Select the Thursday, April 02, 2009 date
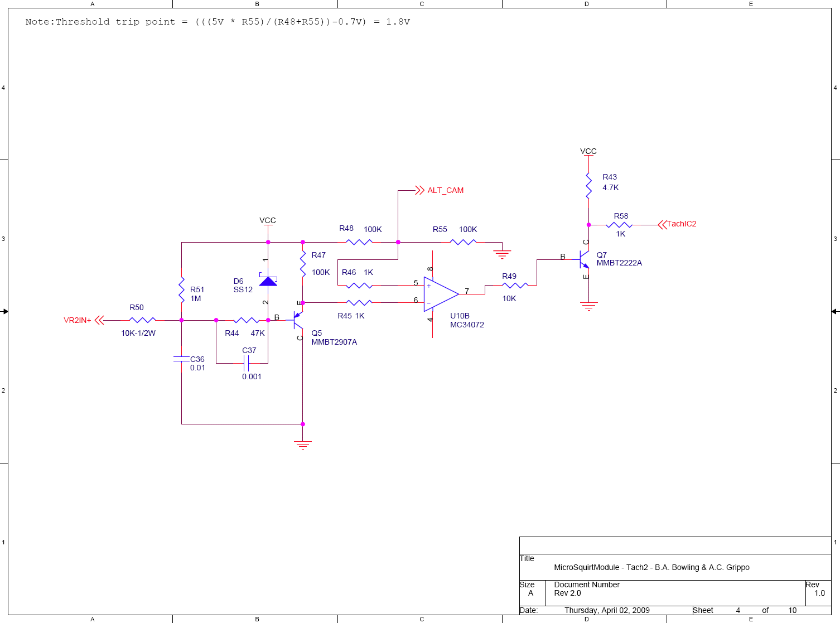Viewport: 840px width, 623px height. pyautogui.click(x=607, y=610)
